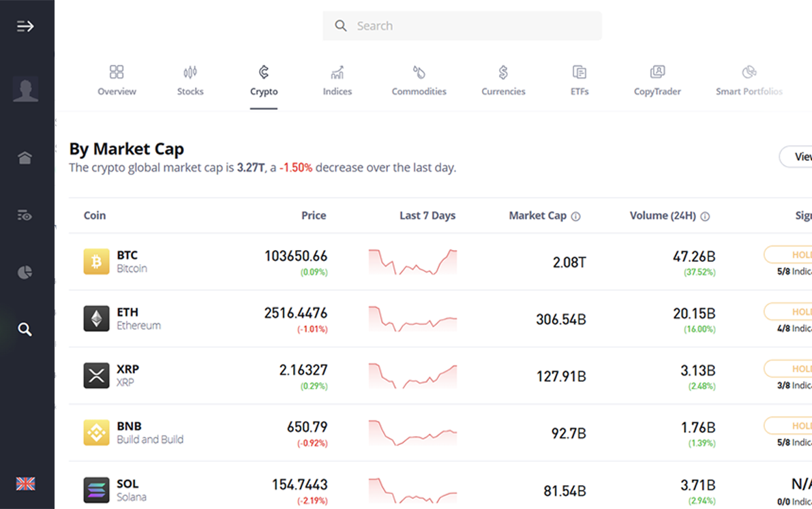Click the search magnifier icon in search bar
The width and height of the screenshot is (812, 509).
[340, 25]
